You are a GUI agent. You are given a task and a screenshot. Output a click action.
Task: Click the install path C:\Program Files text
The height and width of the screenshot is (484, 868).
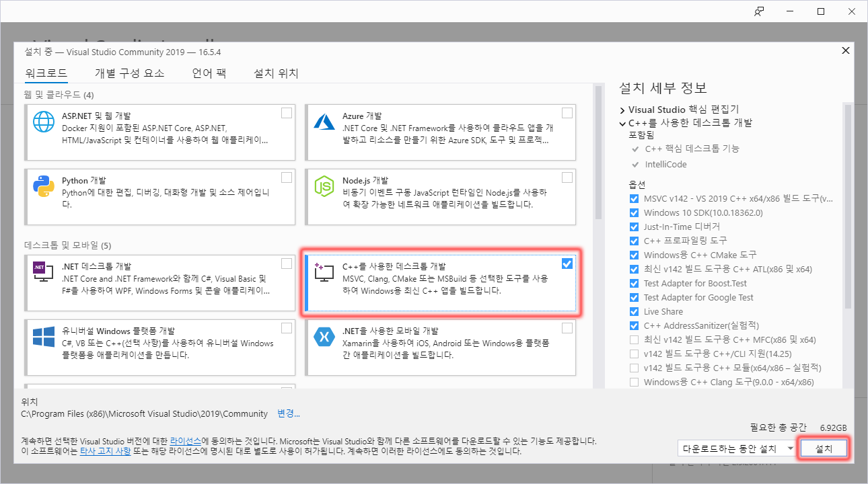pyautogui.click(x=145, y=413)
